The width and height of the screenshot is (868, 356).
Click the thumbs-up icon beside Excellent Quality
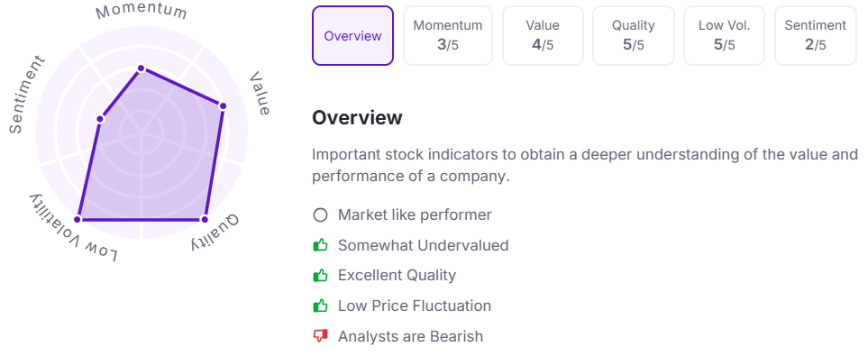[320, 275]
